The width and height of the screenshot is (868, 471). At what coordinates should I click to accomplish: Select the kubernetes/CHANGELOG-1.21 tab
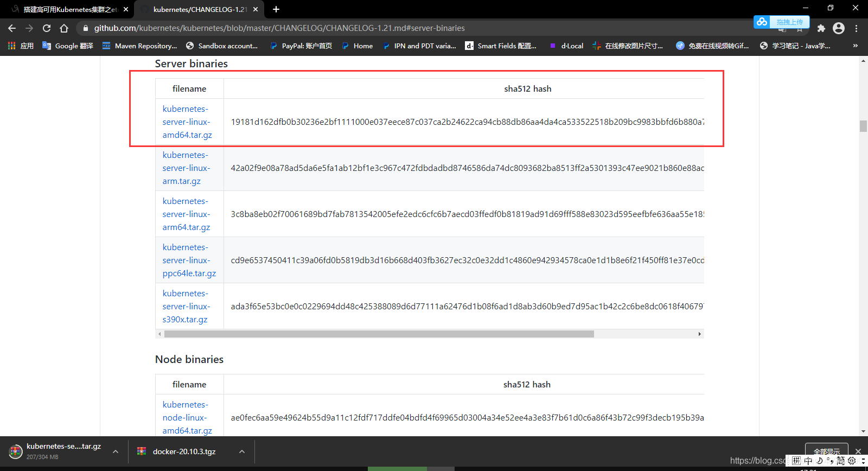coord(199,9)
